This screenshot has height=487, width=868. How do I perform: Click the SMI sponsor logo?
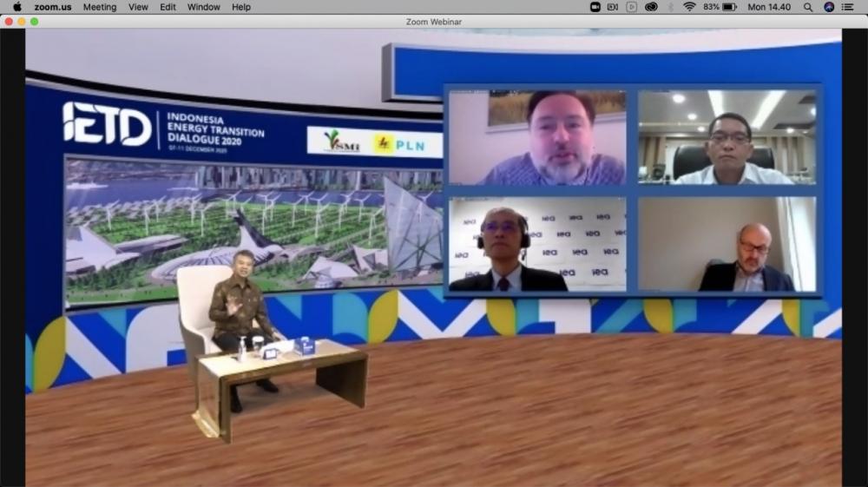(341, 141)
